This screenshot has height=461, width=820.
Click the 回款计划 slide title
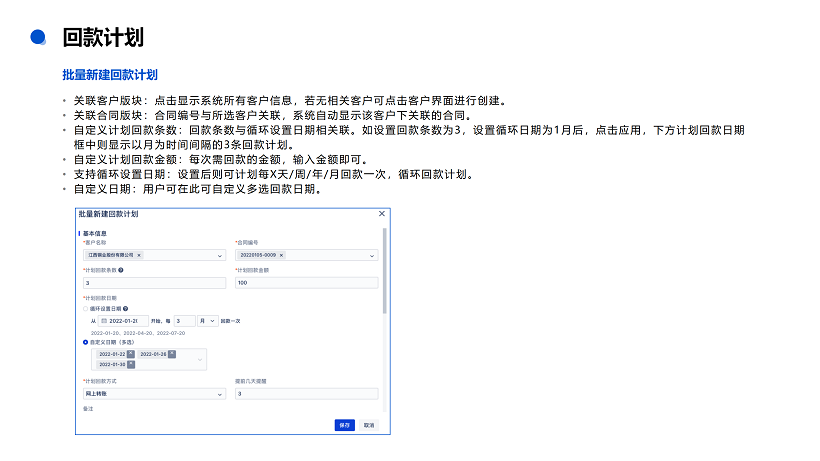103,38
